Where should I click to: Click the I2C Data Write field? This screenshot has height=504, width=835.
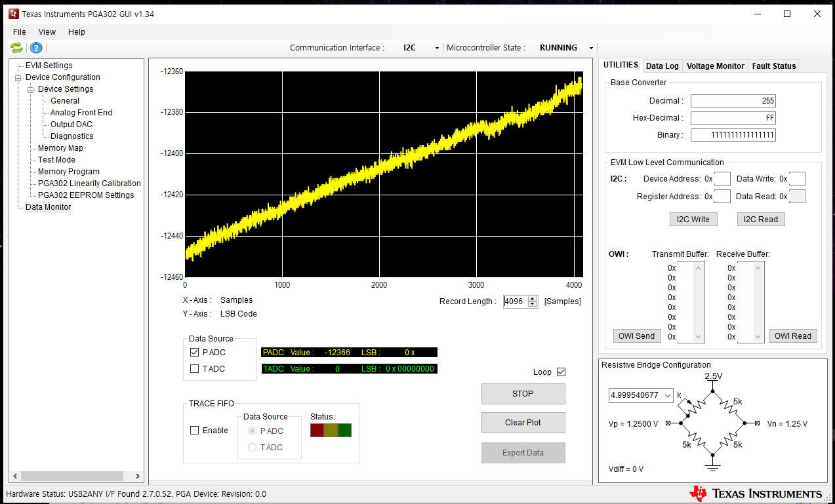[x=797, y=179]
